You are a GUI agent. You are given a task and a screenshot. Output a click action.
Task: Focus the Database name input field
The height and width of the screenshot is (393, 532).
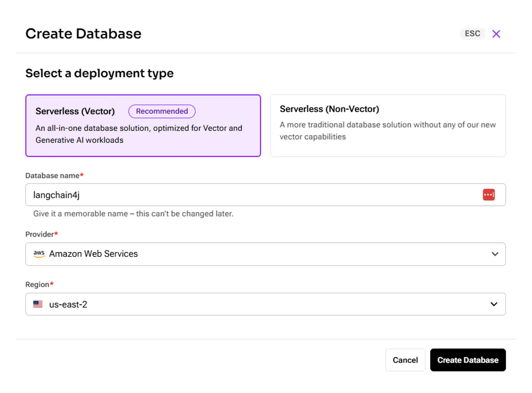click(238, 195)
